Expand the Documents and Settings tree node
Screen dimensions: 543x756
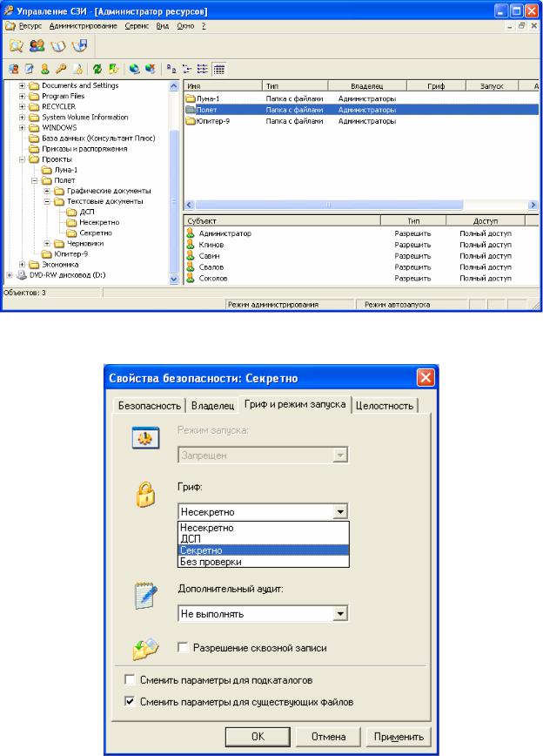pos(22,86)
